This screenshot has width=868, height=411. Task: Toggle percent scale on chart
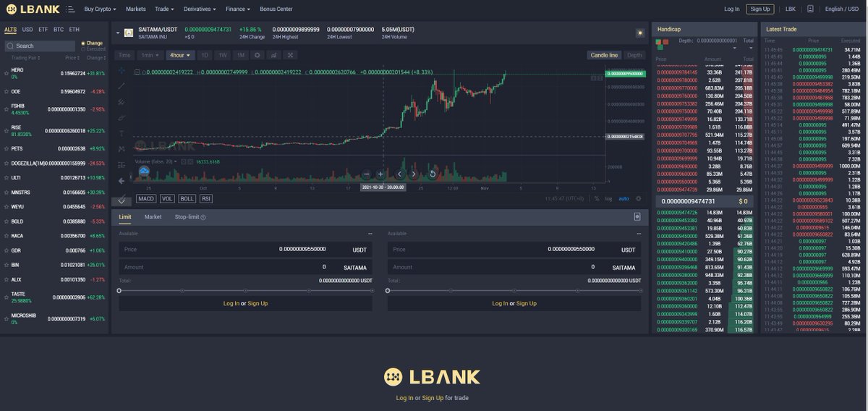pyautogui.click(x=597, y=198)
